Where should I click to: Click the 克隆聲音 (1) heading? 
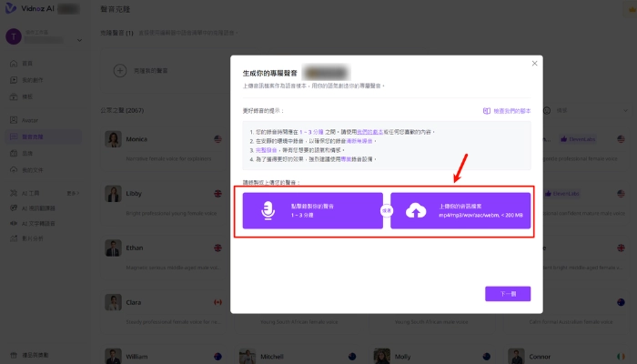(x=117, y=33)
